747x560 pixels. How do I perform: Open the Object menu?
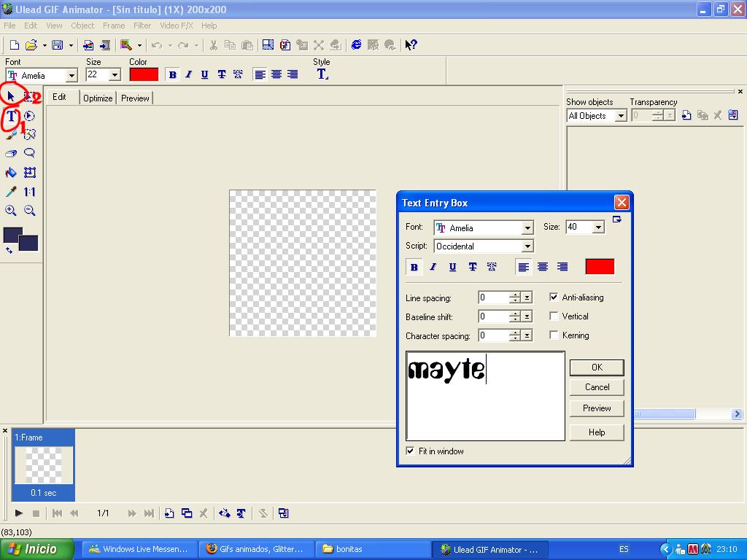click(x=82, y=26)
